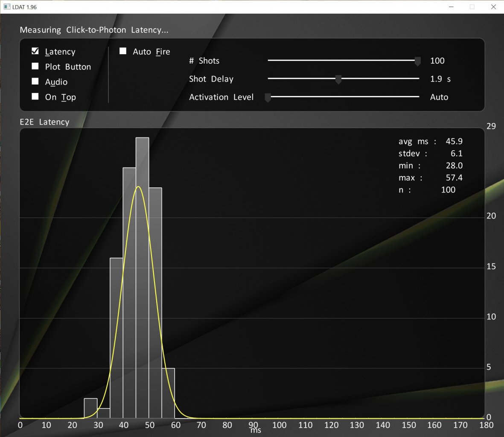Click the 'Shot Delay' label
Screen dimensions: 504x437
(x=211, y=79)
